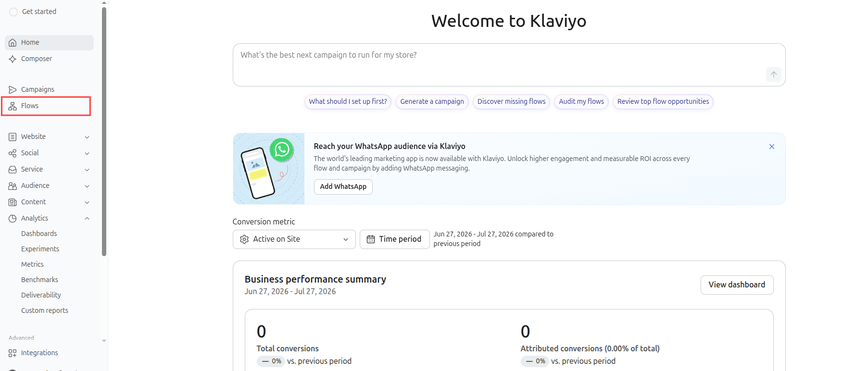Click the 0% badge under Total conversions
This screenshot has width=868, height=371.
click(x=271, y=361)
